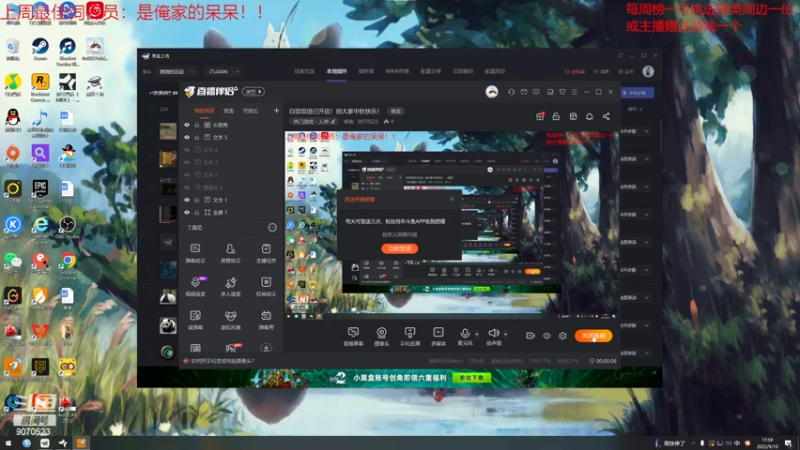Click the bell reminder icon

[589, 116]
